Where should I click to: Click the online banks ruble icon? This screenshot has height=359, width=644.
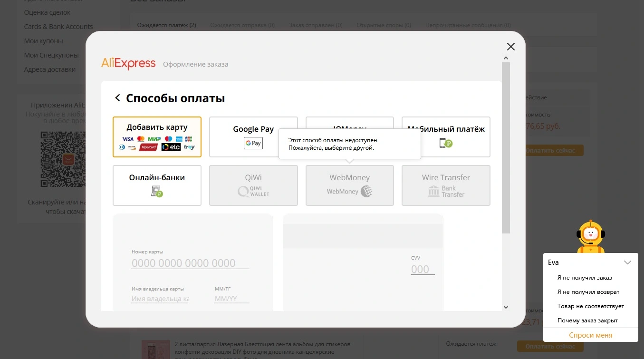157,191
